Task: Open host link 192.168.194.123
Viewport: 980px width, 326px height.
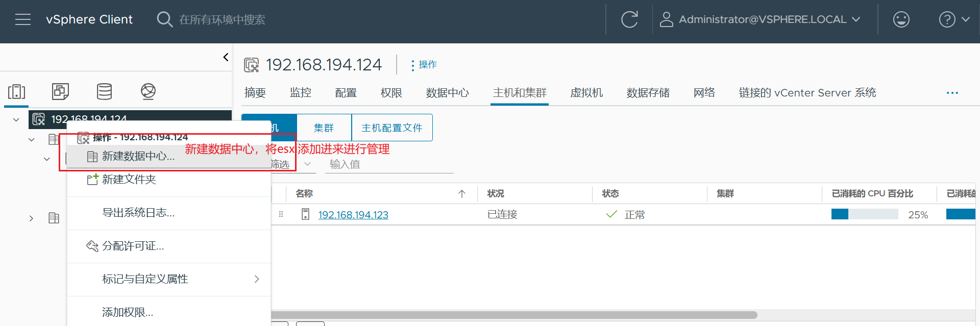Action: point(353,215)
